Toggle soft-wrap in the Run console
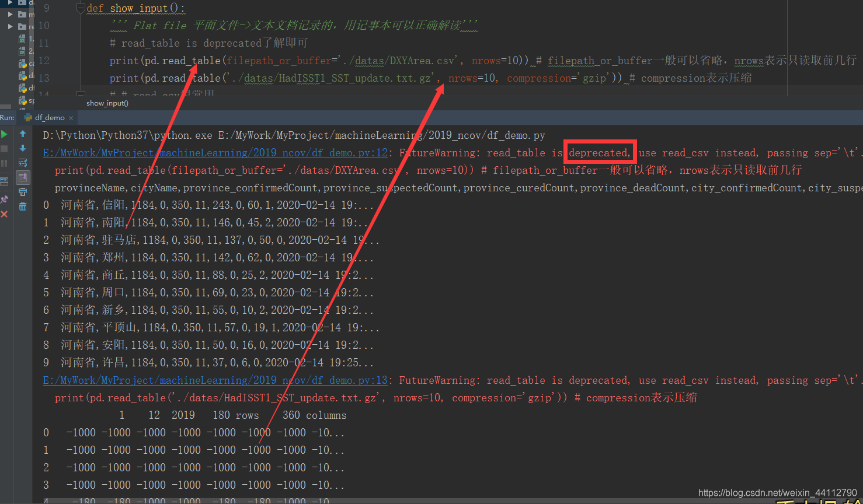Image resolution: width=863 pixels, height=504 pixels. point(23,163)
